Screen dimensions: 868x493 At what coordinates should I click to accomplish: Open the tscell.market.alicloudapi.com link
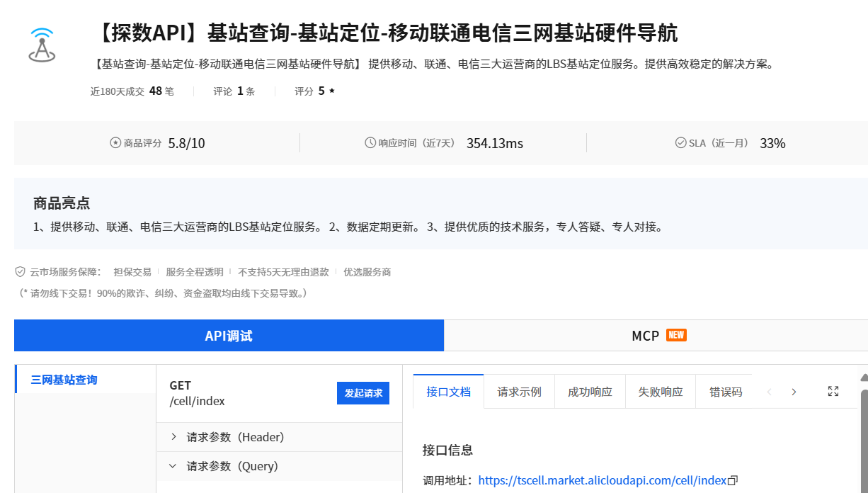click(x=603, y=480)
